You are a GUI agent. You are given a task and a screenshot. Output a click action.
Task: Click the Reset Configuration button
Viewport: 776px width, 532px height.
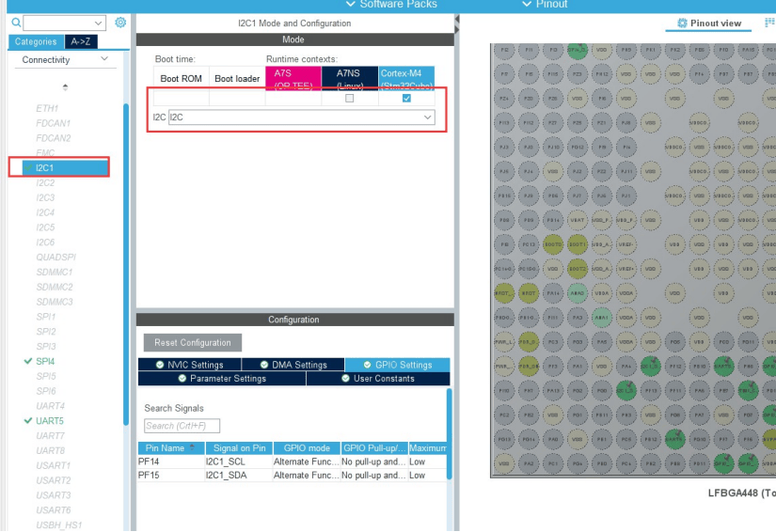(x=193, y=343)
